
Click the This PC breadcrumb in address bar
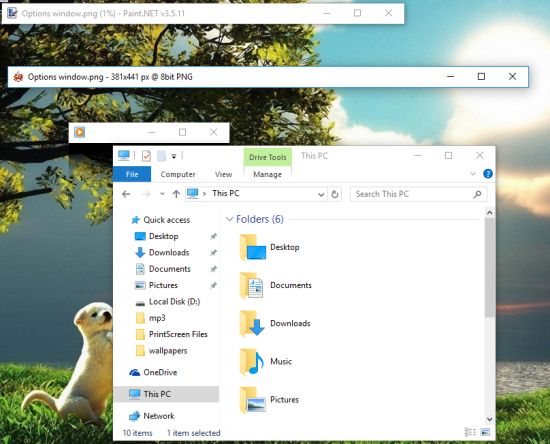[226, 193]
